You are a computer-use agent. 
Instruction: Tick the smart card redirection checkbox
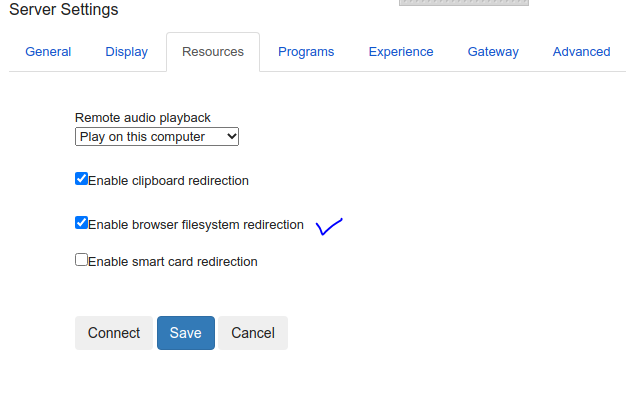(x=81, y=260)
